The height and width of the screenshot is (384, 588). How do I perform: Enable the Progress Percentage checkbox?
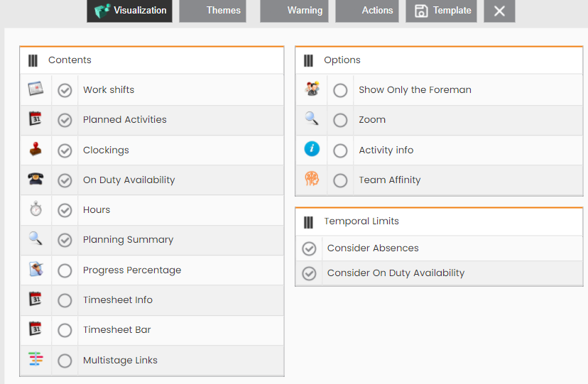(x=65, y=270)
